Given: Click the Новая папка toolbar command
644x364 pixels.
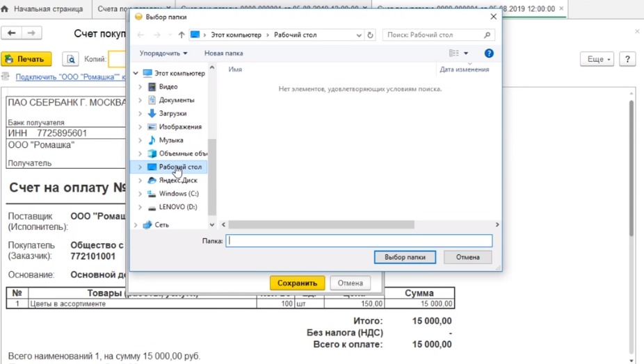Looking at the screenshot, I should pyautogui.click(x=223, y=53).
